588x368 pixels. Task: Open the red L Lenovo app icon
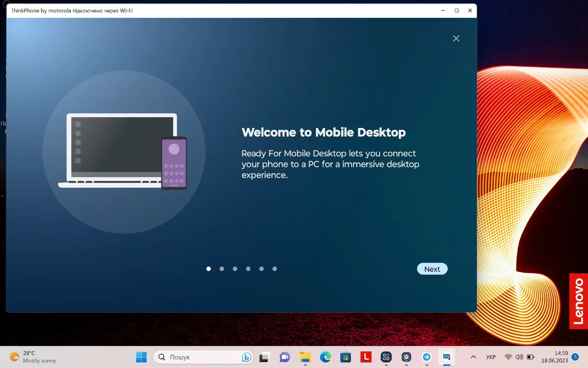point(366,357)
